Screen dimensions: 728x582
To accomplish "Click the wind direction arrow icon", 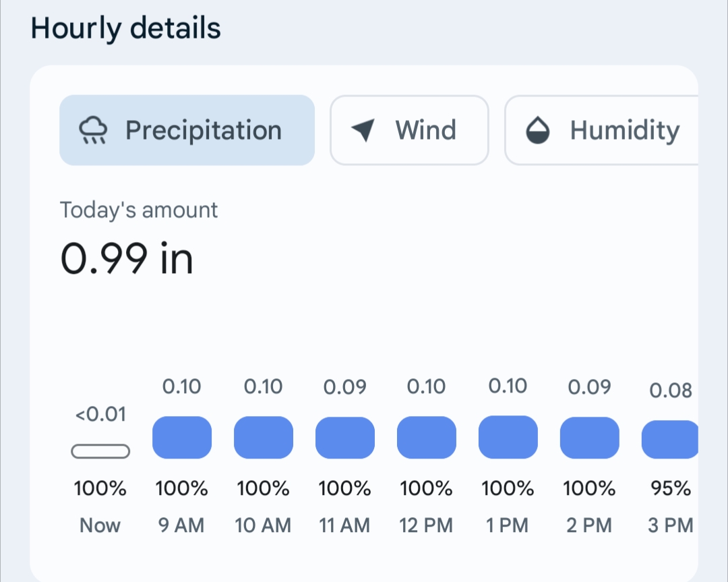I will coord(363,130).
